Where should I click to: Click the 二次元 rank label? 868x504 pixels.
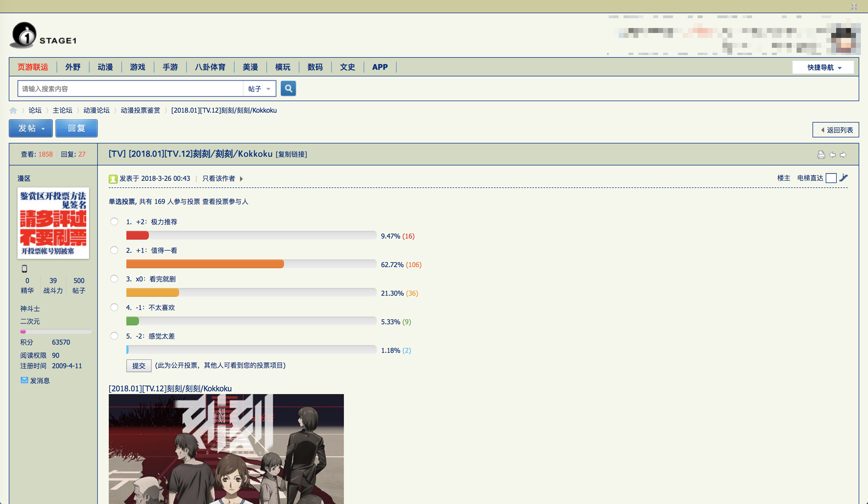pos(30,322)
